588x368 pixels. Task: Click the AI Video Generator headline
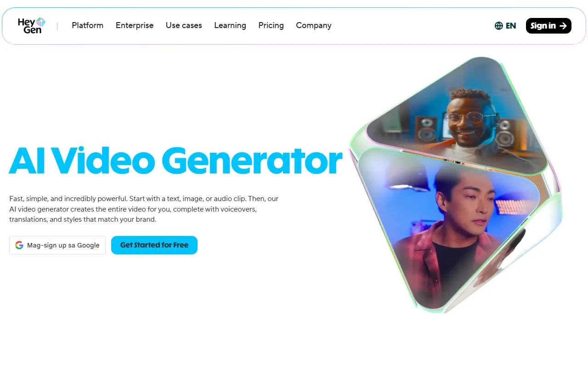click(x=175, y=161)
